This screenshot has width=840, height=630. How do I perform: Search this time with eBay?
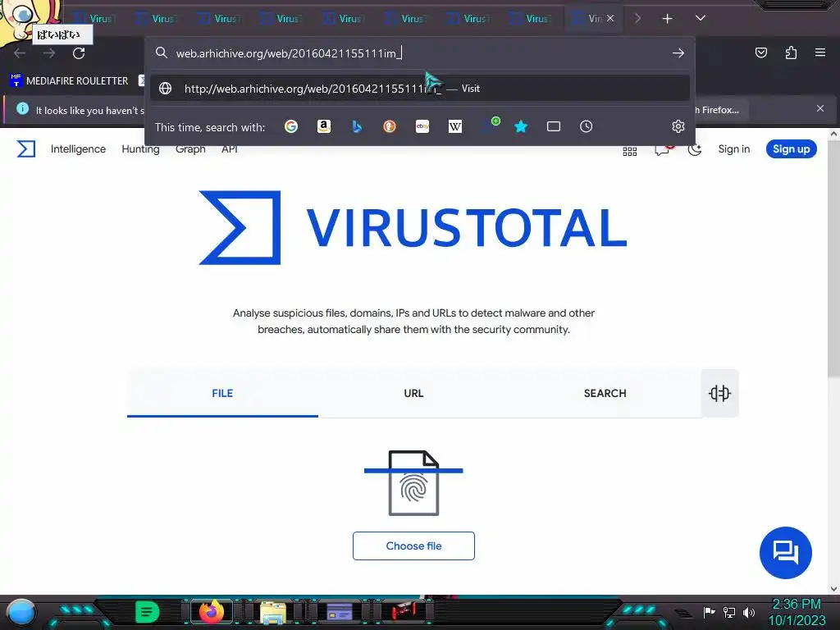coord(422,126)
